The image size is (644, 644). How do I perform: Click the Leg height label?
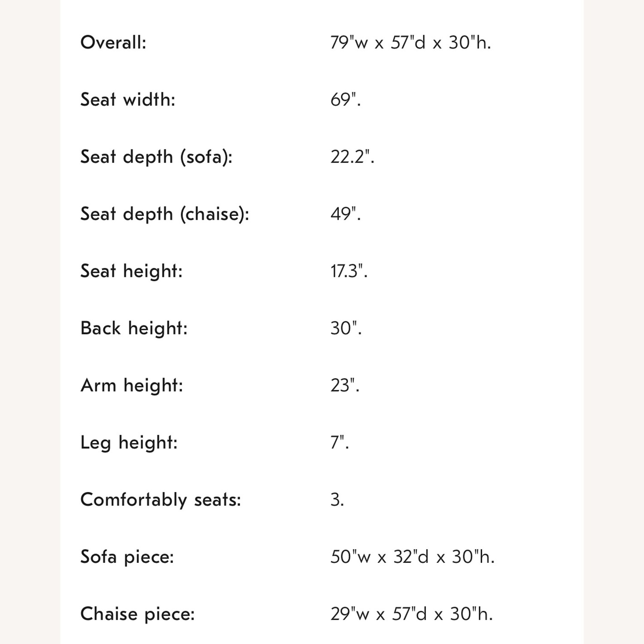click(129, 443)
